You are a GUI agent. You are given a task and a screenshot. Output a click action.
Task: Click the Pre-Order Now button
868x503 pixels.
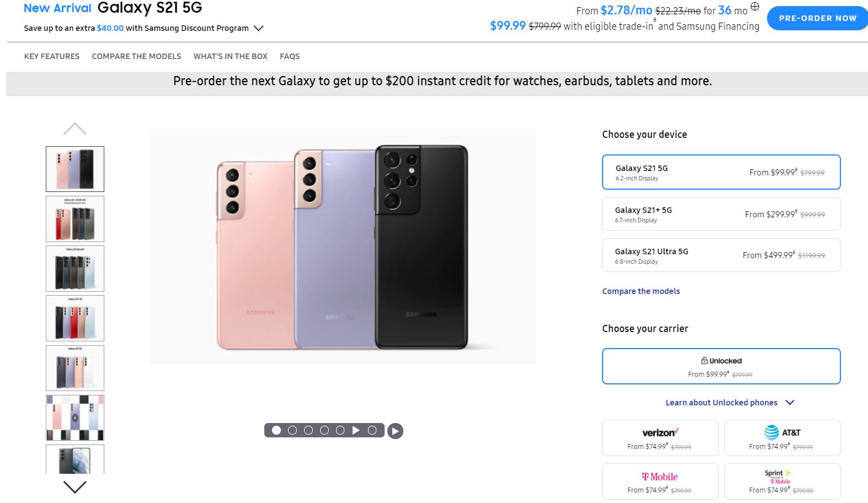817,18
